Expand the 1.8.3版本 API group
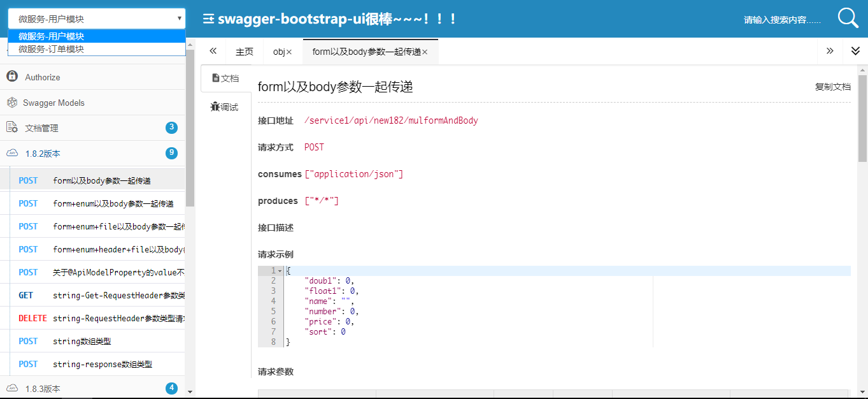The image size is (868, 399). point(43,388)
